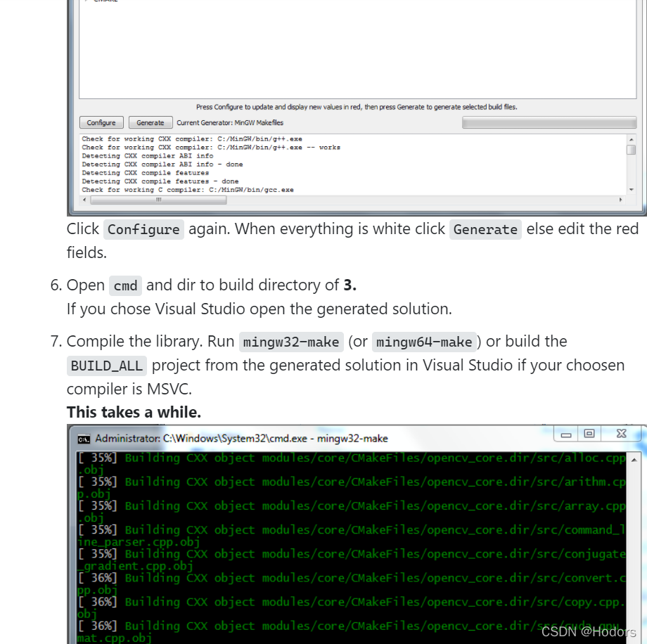647x644 pixels.
Task: Click the Generate button in CMake
Action: pos(150,122)
